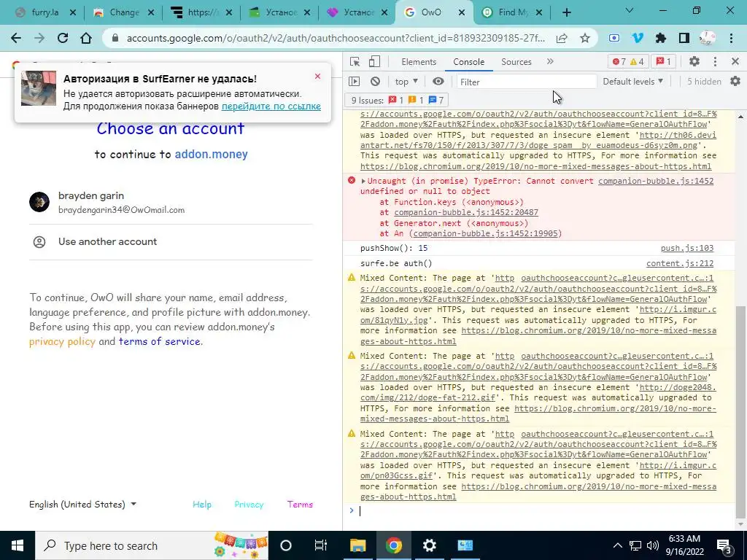Close the DevTools panel

point(735,61)
